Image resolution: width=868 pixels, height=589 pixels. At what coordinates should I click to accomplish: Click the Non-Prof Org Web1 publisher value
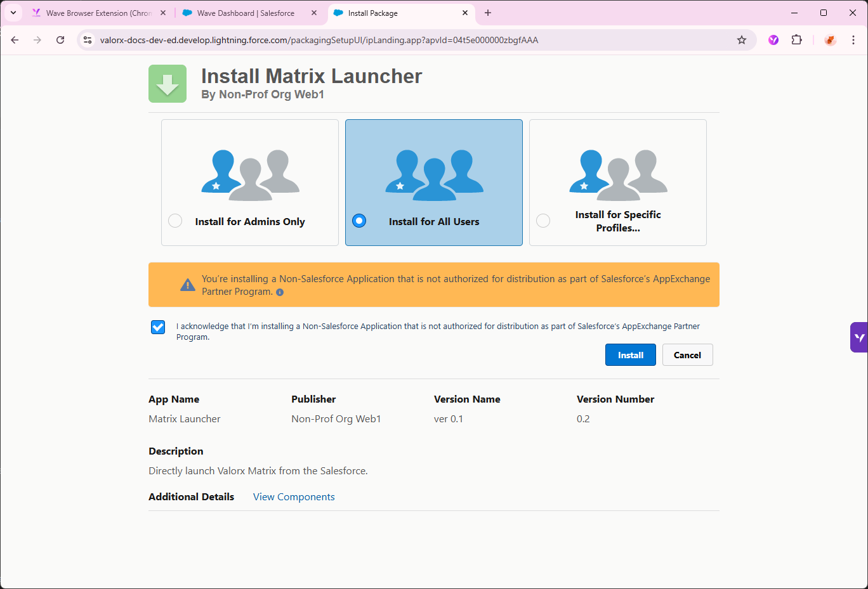[x=336, y=419]
